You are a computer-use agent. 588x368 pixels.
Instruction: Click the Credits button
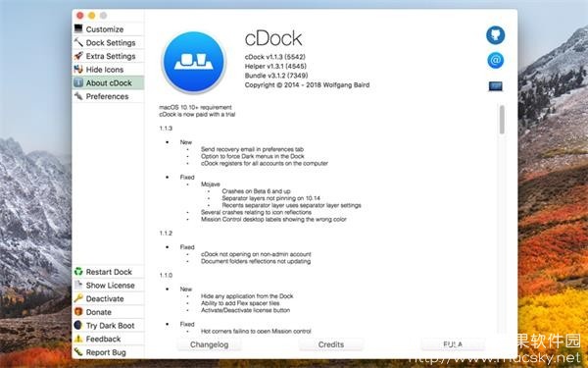[331, 344]
